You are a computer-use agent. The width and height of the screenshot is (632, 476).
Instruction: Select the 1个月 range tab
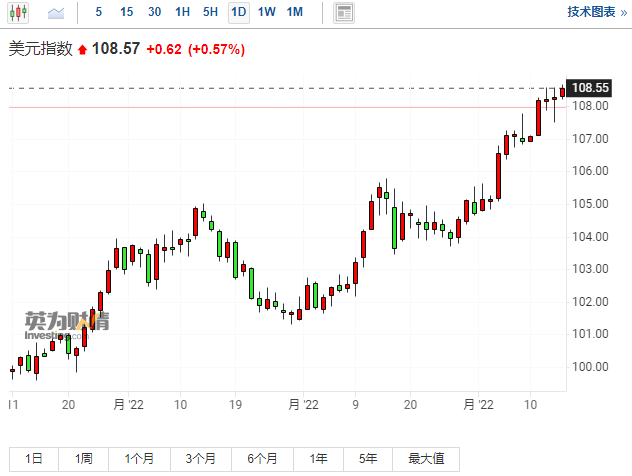coord(140,459)
